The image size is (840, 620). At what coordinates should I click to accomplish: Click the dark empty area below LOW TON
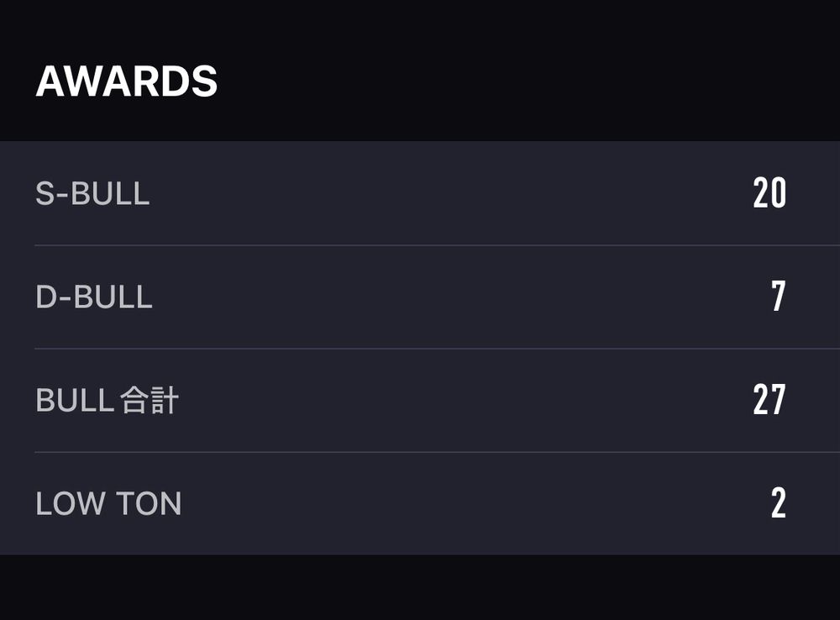[420, 587]
